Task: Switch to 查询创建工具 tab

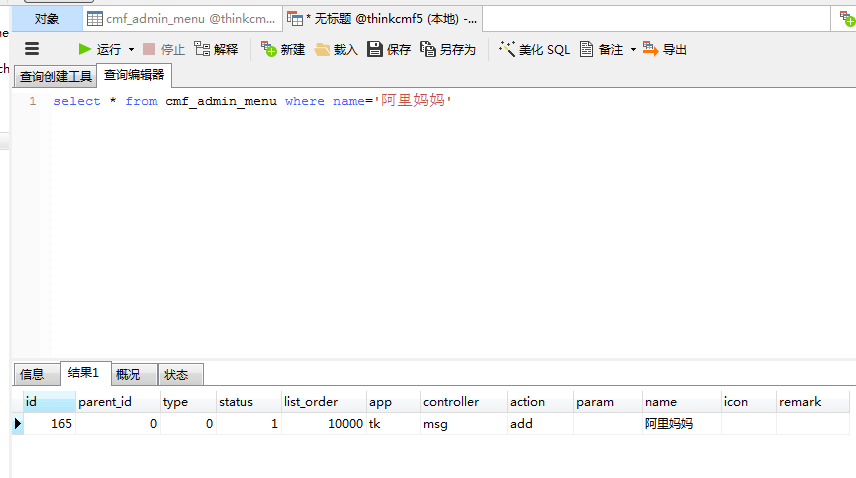Action: coord(56,76)
